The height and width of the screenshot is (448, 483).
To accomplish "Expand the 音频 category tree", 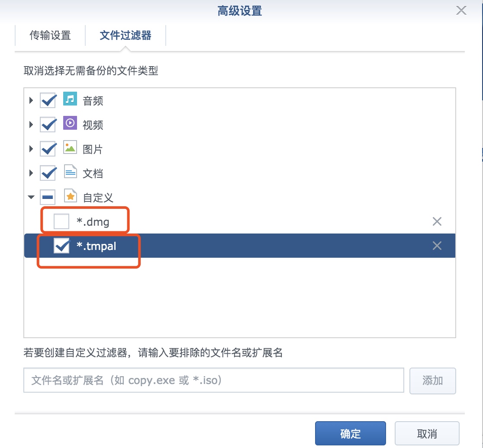I will pyautogui.click(x=31, y=100).
